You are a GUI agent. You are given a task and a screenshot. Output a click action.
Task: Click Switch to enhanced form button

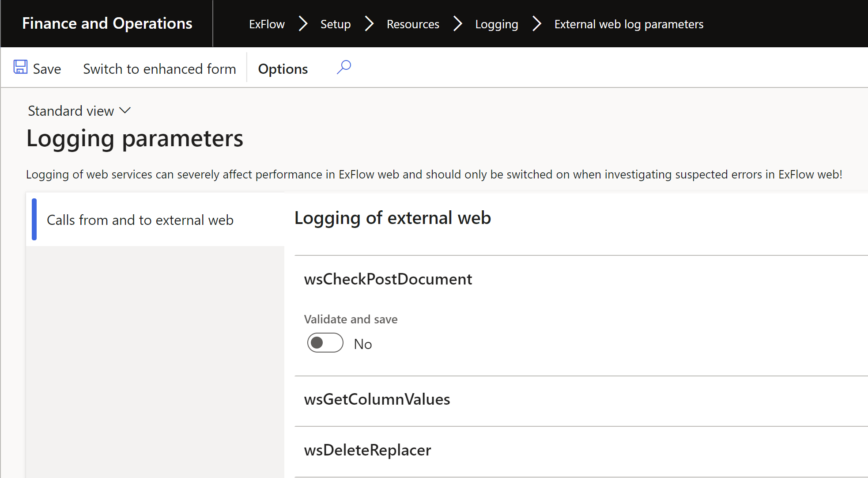pos(159,69)
